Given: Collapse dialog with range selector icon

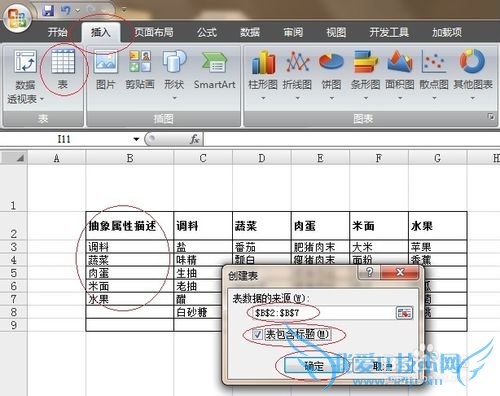Looking at the screenshot, I should (x=404, y=313).
